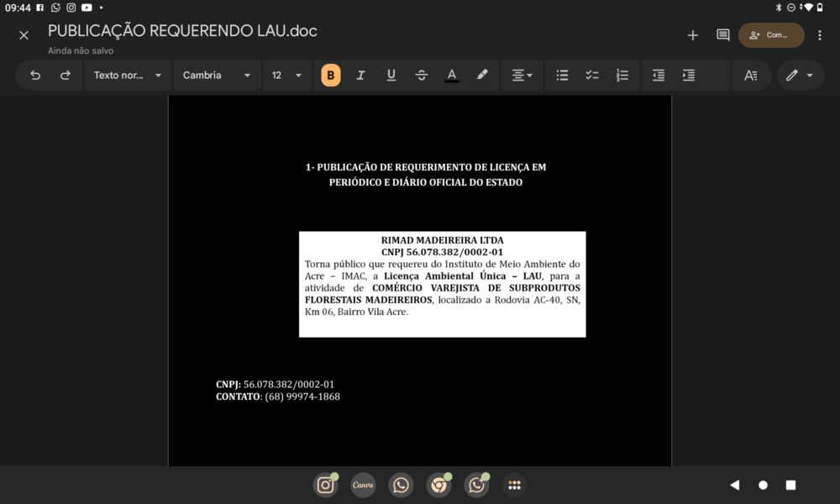Change font size from 12
840x504 pixels.
point(286,76)
